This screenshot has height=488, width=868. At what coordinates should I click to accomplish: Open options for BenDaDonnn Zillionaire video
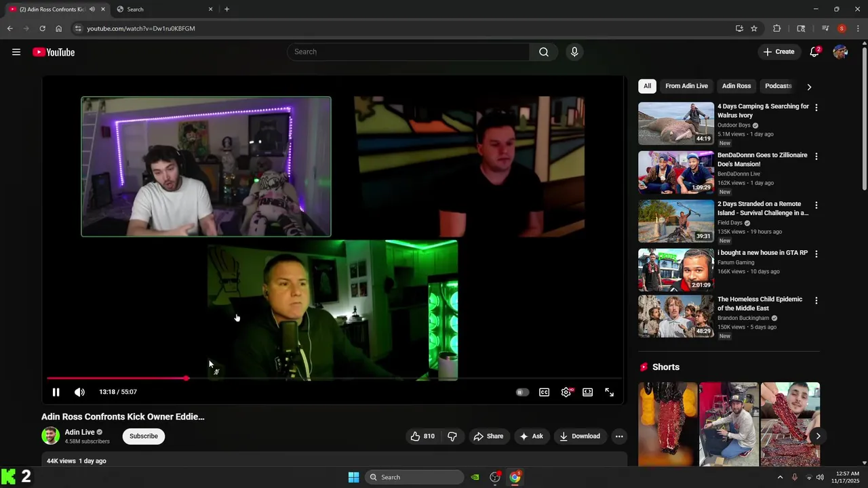(x=816, y=157)
